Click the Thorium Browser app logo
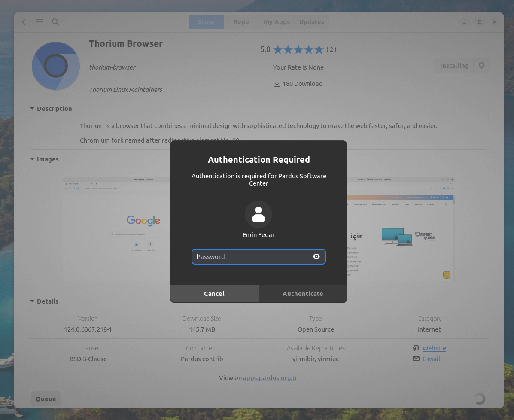Image resolution: width=514 pixels, height=420 pixels. click(55, 66)
